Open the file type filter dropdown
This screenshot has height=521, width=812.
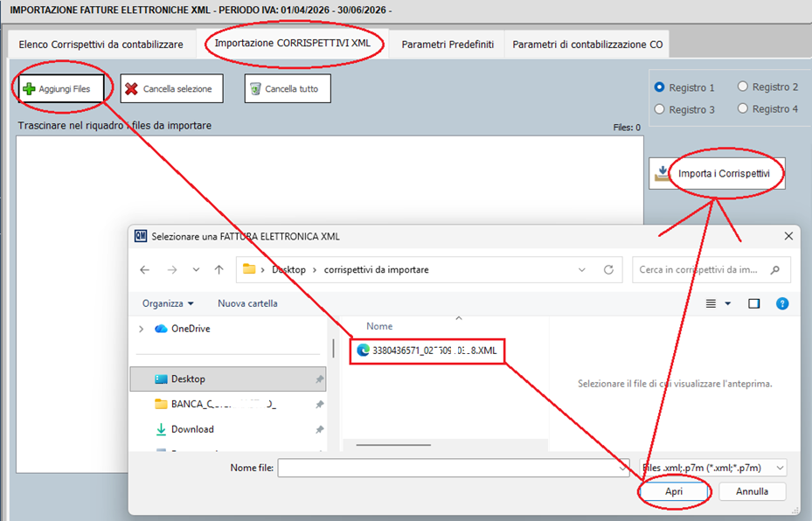tap(711, 468)
